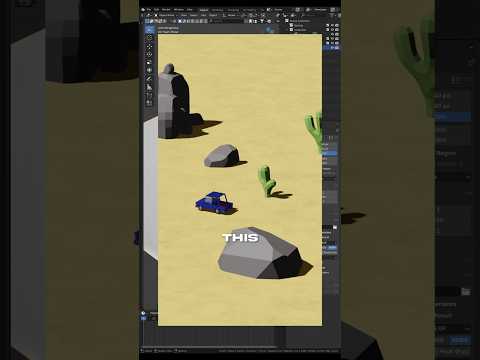Open the Window menu
480x360 pixels.
point(179,10)
